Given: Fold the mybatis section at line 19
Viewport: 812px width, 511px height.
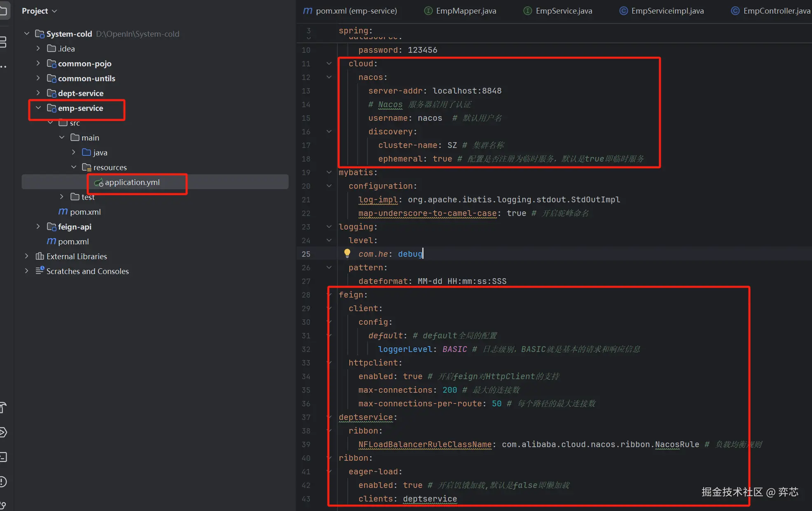Looking at the screenshot, I should (329, 172).
